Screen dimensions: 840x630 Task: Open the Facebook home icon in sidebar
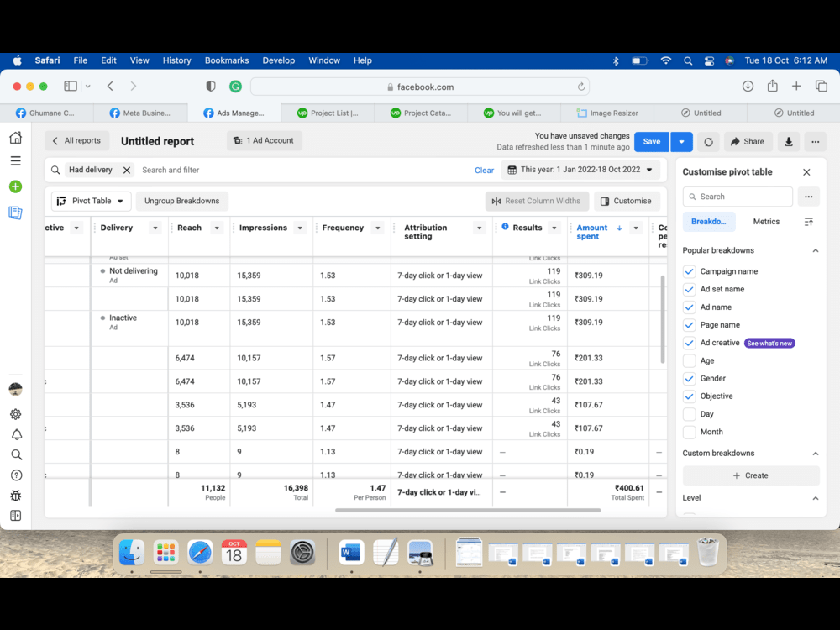tap(15, 138)
